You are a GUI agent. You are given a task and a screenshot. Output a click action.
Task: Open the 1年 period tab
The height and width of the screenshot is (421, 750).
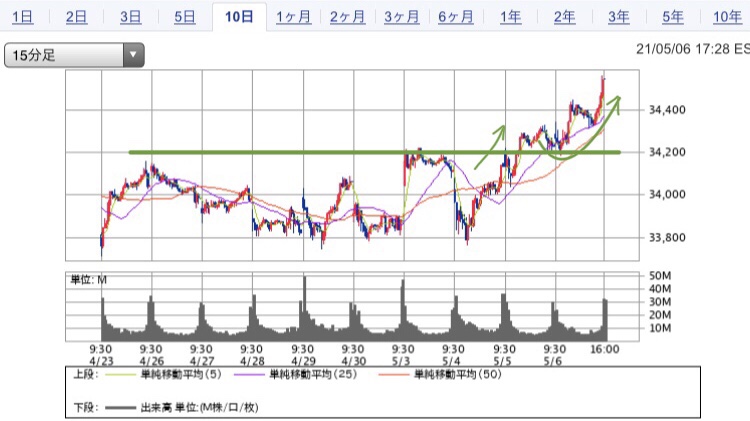coord(510,17)
